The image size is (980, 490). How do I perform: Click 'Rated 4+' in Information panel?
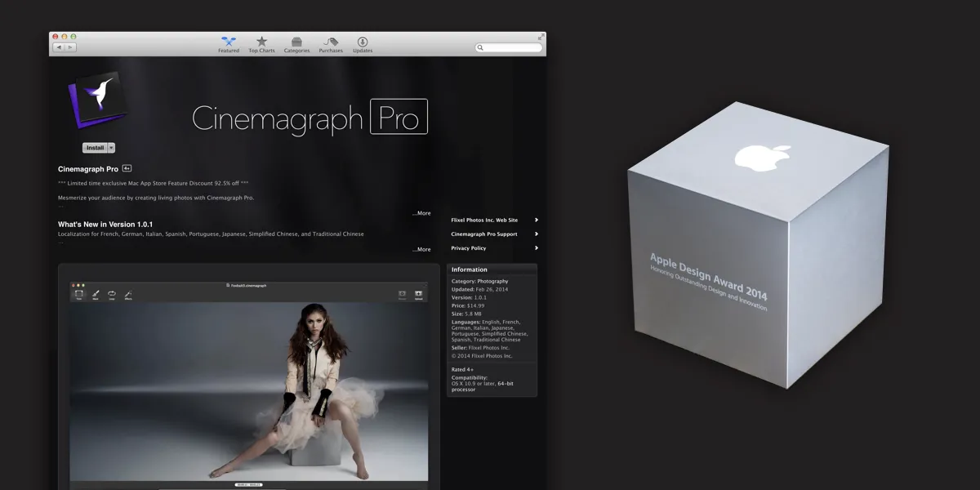pos(464,369)
